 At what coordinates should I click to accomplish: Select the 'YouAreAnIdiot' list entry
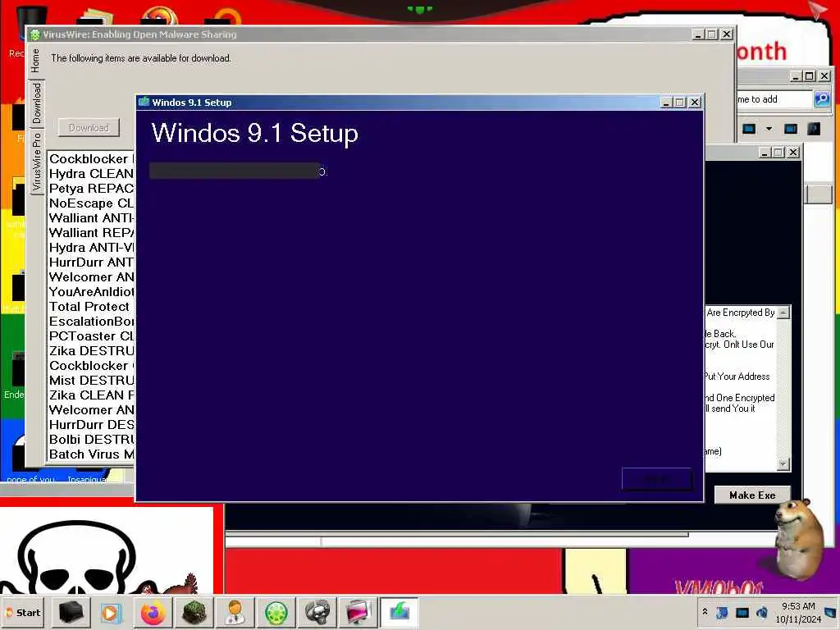(91, 292)
